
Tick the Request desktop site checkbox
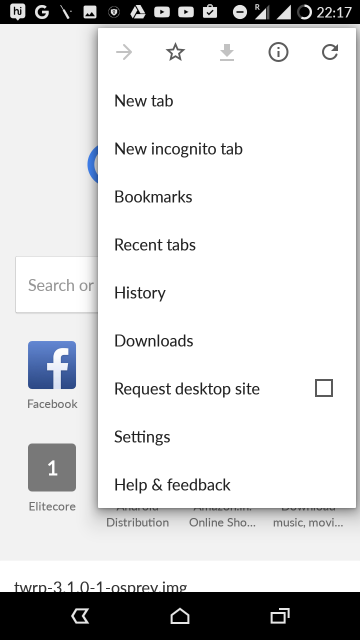(324, 388)
